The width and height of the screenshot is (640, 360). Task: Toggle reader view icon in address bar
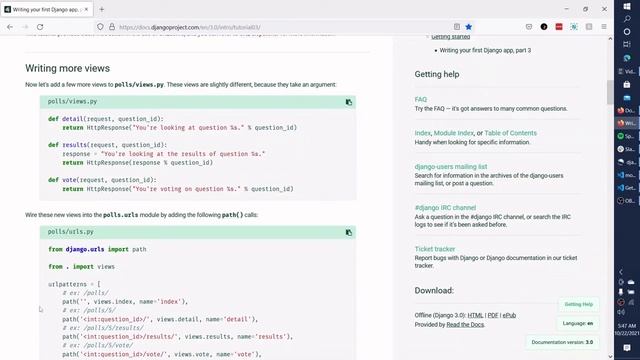(457, 27)
